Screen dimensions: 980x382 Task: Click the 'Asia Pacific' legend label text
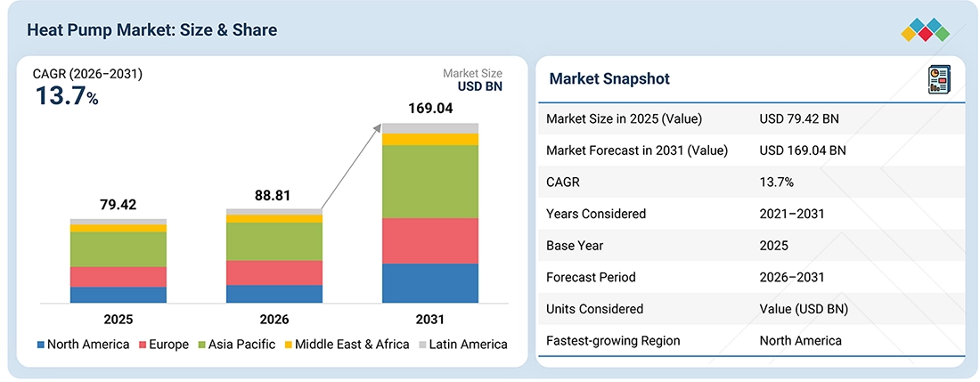tap(241, 345)
